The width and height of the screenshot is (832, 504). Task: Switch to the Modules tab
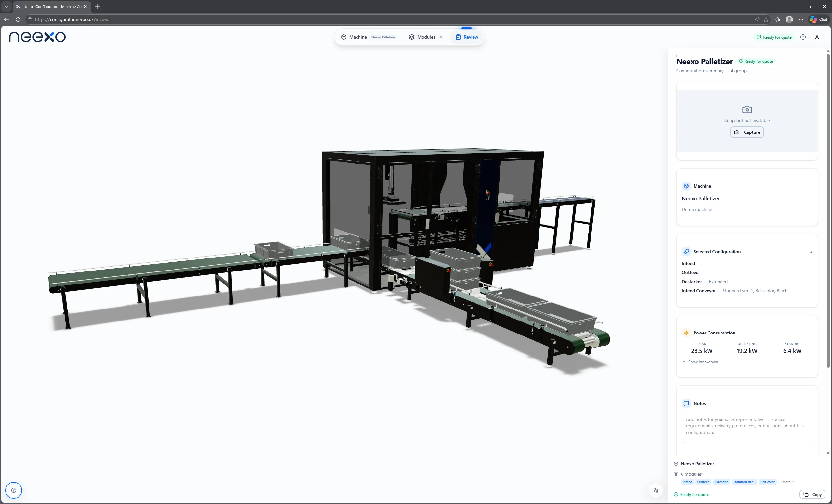(x=425, y=37)
